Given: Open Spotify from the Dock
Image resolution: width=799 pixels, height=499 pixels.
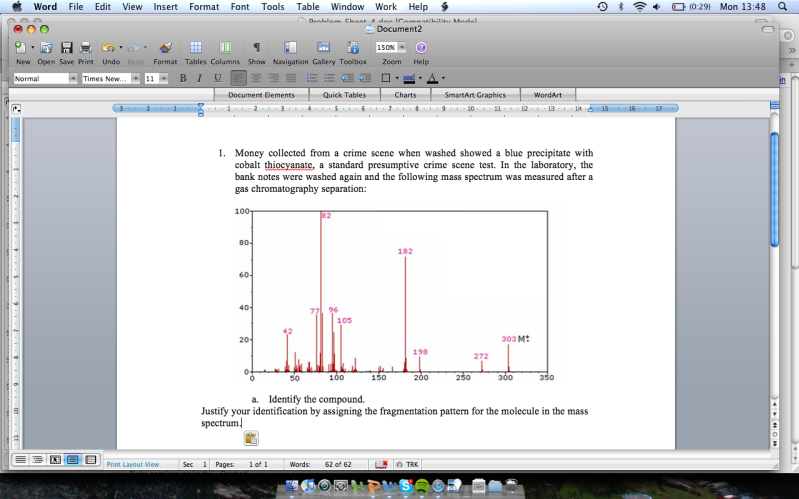Looking at the screenshot, I should click(x=422, y=486).
